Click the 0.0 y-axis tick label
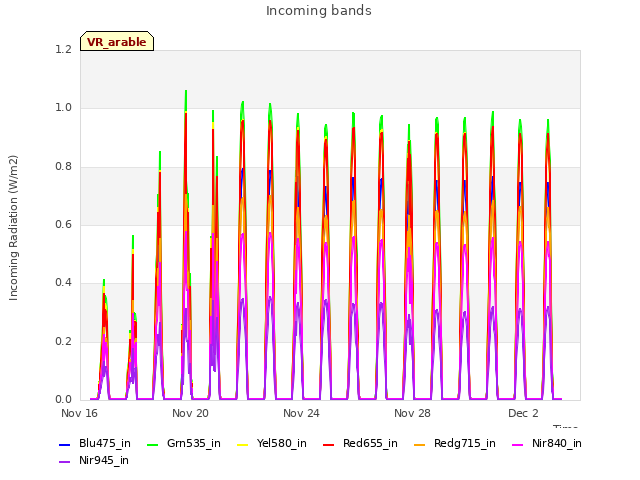Viewport: 640px width, 480px height. click(x=63, y=400)
